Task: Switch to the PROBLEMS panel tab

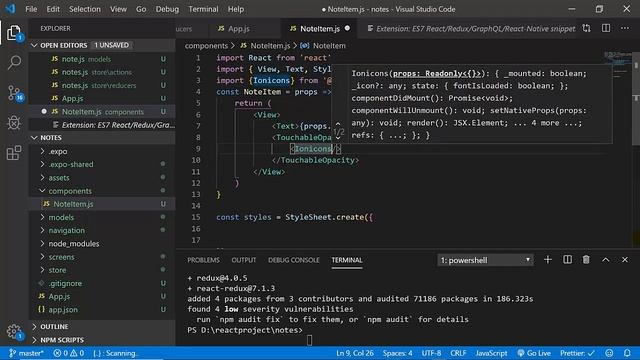Action: [203, 260]
